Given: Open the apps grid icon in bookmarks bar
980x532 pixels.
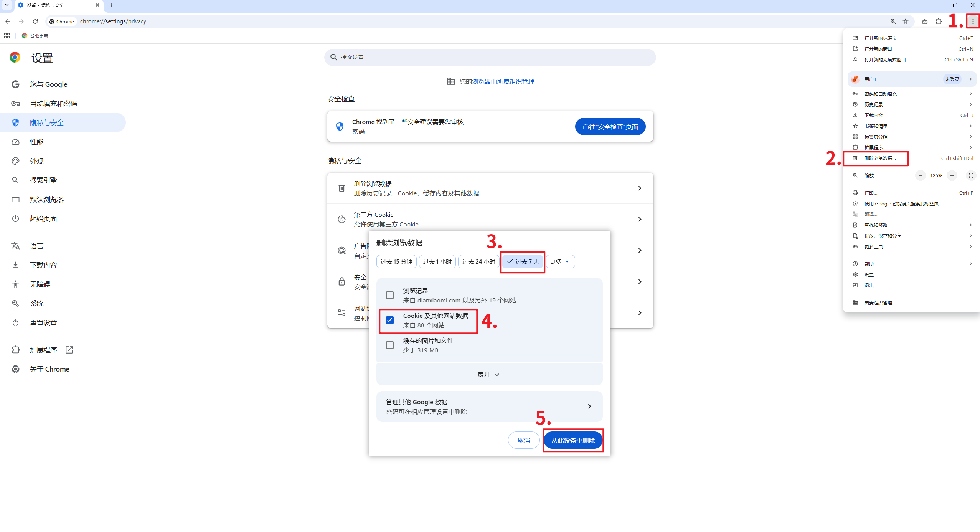Looking at the screenshot, I should coord(7,36).
